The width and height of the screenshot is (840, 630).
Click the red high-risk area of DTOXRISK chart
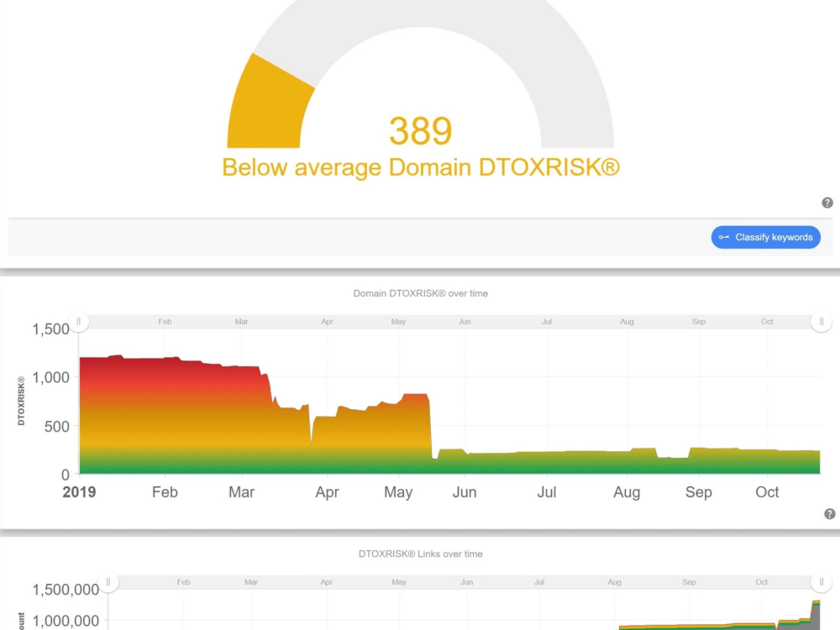tap(171, 375)
